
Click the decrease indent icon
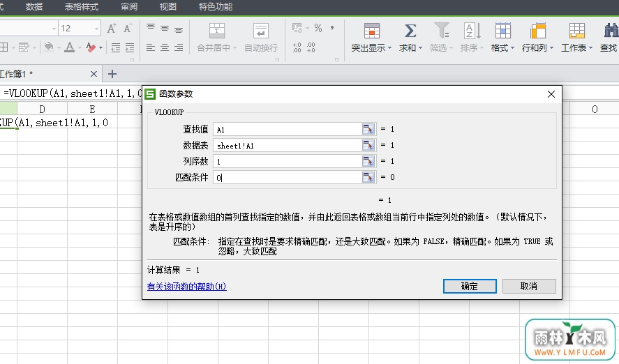coord(116,47)
